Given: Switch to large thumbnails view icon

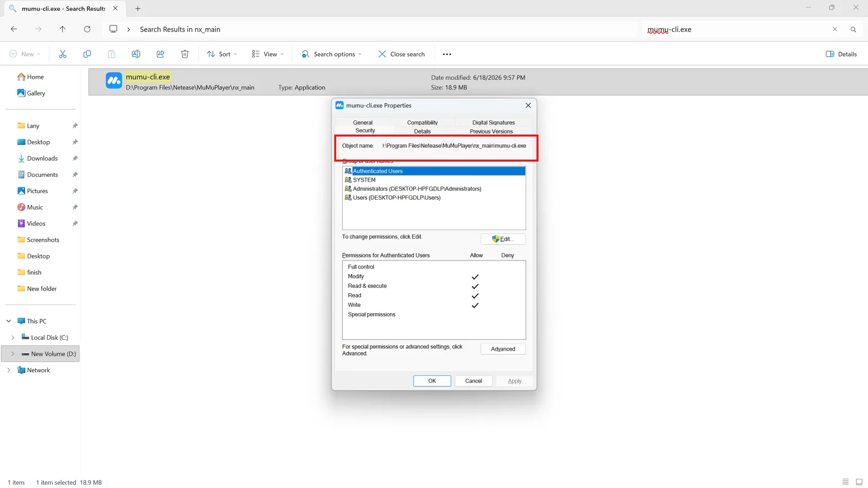Looking at the screenshot, I should tap(859, 482).
